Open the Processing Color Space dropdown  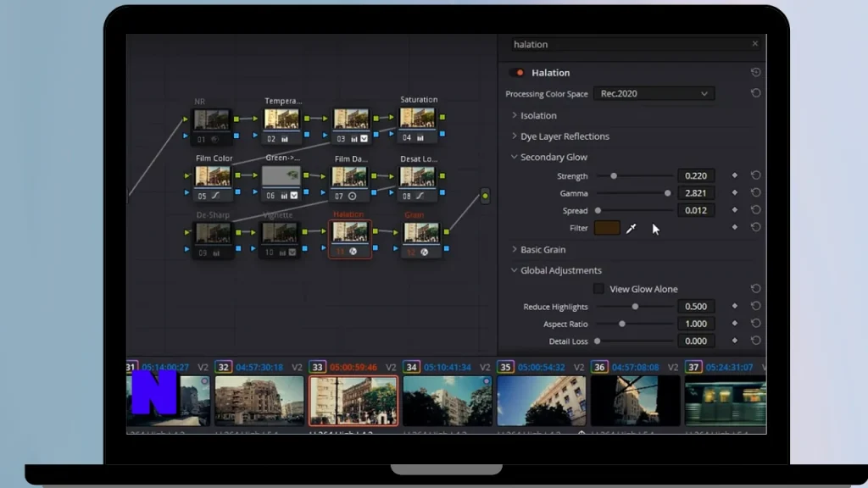654,93
